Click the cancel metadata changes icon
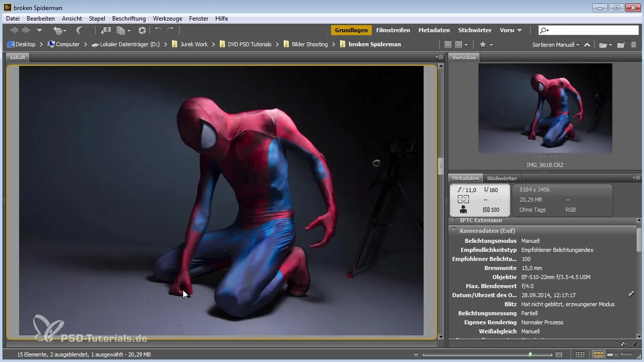 623,344
